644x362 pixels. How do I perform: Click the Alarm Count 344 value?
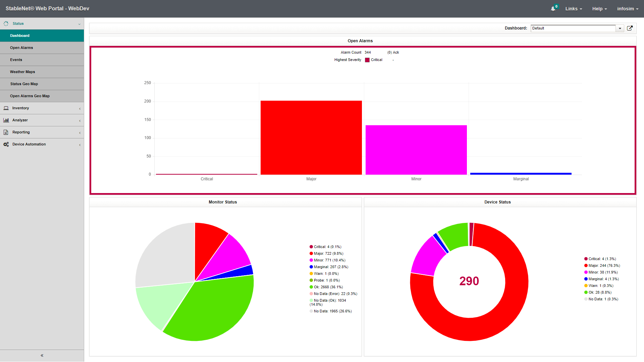(x=368, y=52)
